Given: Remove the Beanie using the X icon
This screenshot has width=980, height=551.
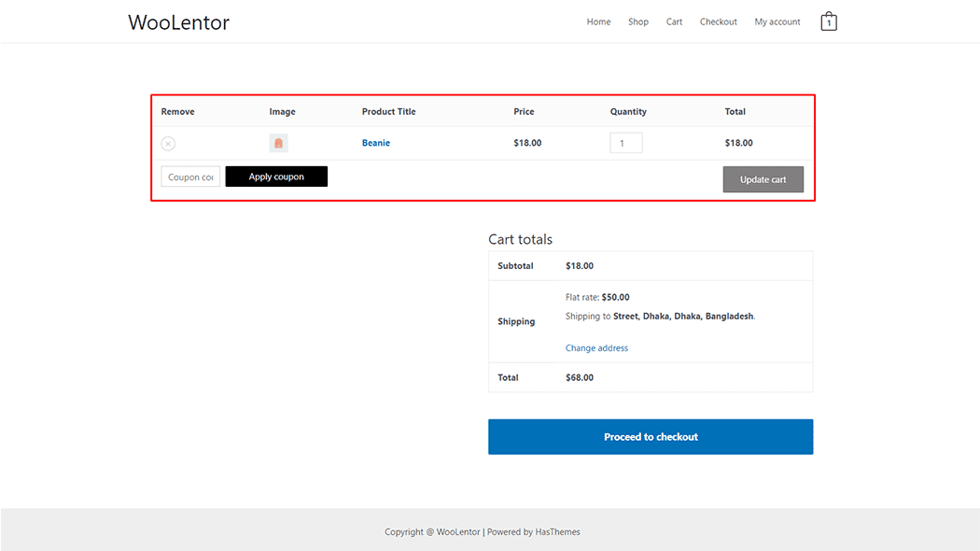Looking at the screenshot, I should point(168,143).
